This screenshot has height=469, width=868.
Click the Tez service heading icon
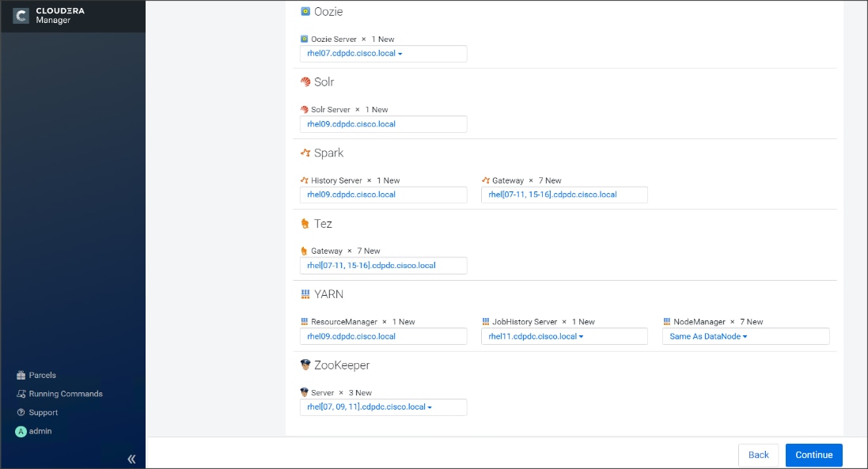click(305, 224)
